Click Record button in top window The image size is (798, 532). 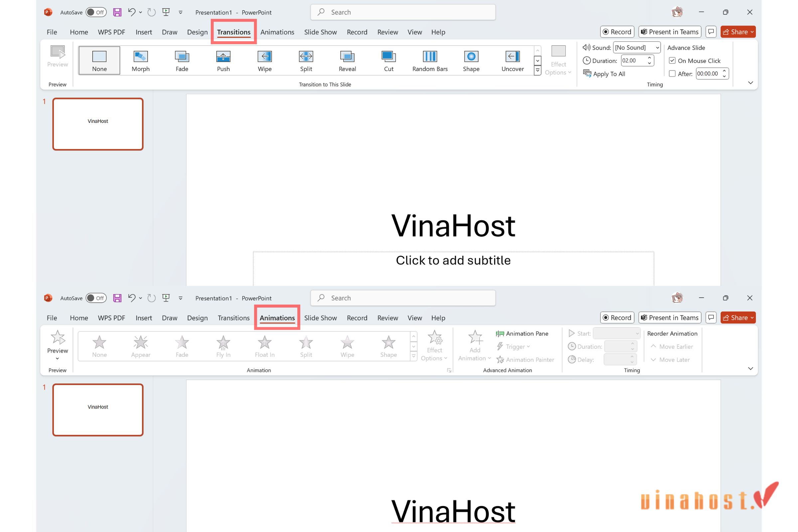[x=617, y=32]
